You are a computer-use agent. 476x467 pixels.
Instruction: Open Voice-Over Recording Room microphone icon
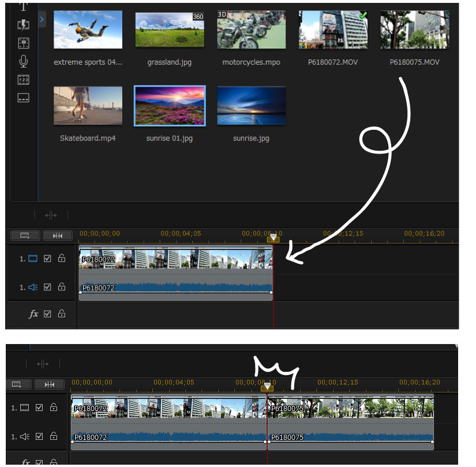[x=23, y=61]
